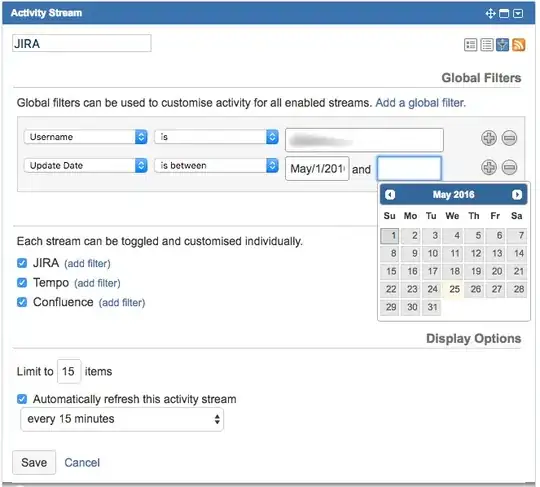Open the Username field dropdown
Image resolution: width=540 pixels, height=487 pixels.
tap(86, 137)
